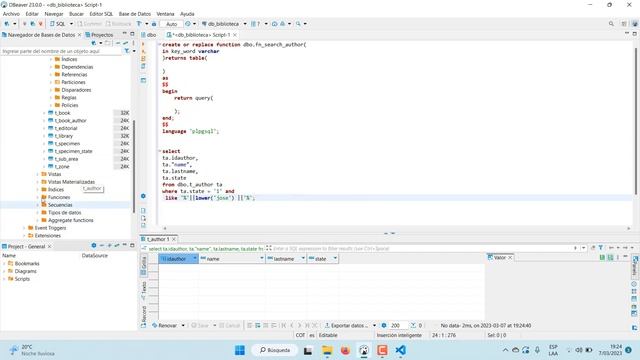The height and width of the screenshot is (360, 640).
Task: Expand the t_book table node
Action: (44, 113)
